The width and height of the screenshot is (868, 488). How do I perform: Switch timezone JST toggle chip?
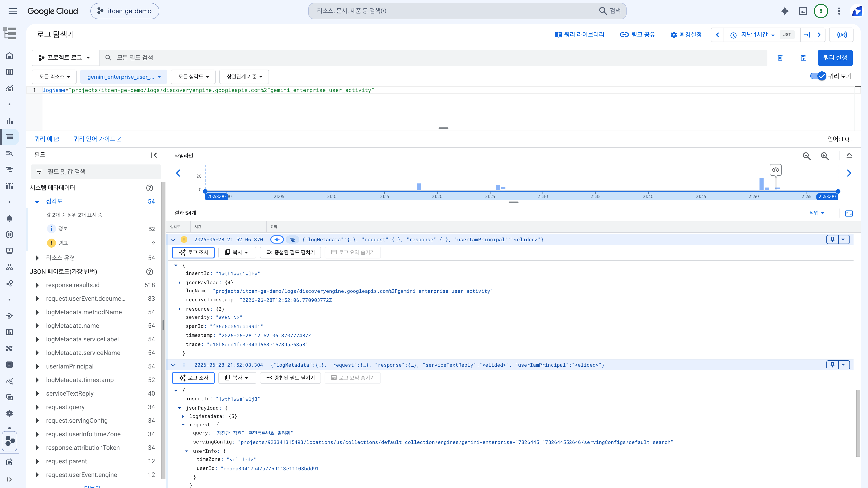(787, 35)
